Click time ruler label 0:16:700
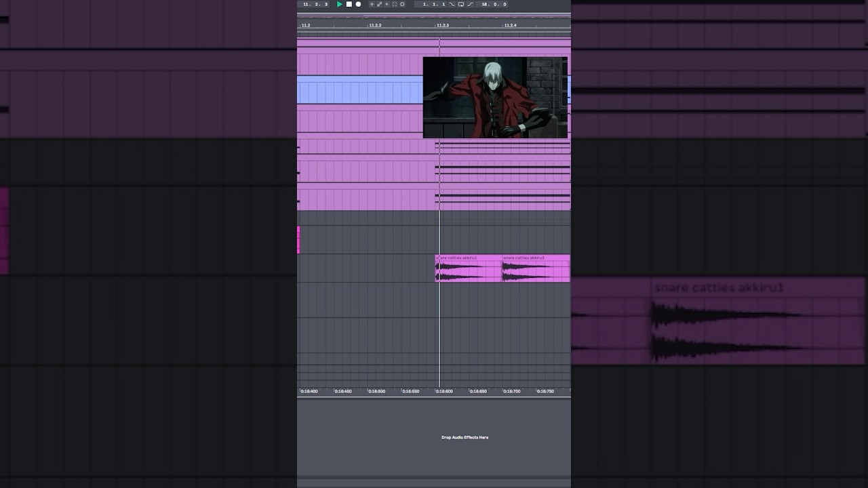 pos(512,391)
